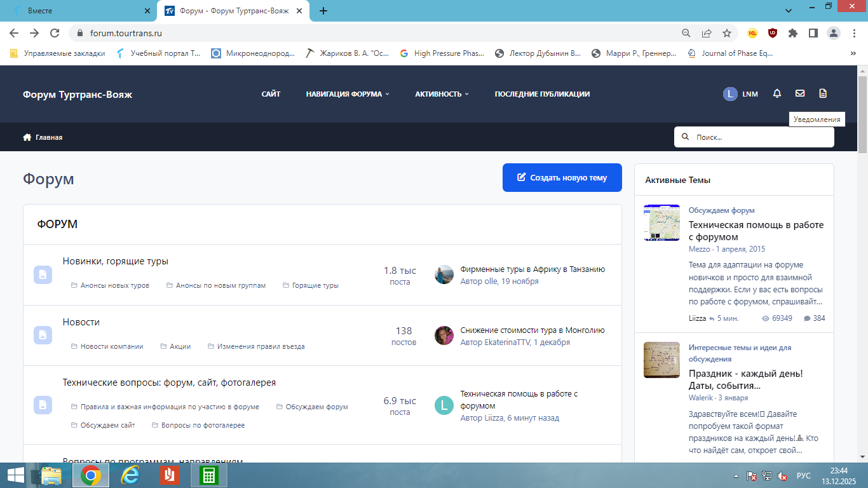Open the Анонсы новых туров subforum link
This screenshot has height=488, width=868.
[x=114, y=286]
